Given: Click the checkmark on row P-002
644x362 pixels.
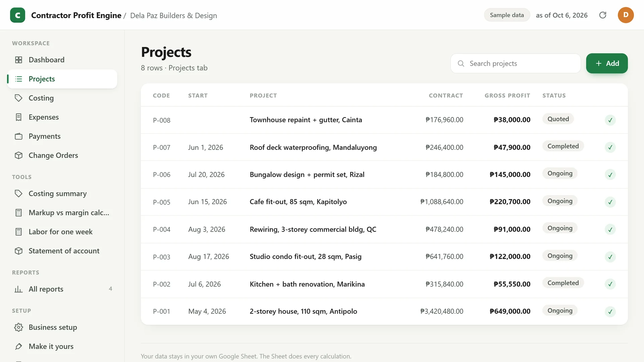Looking at the screenshot, I should pyautogui.click(x=610, y=284).
